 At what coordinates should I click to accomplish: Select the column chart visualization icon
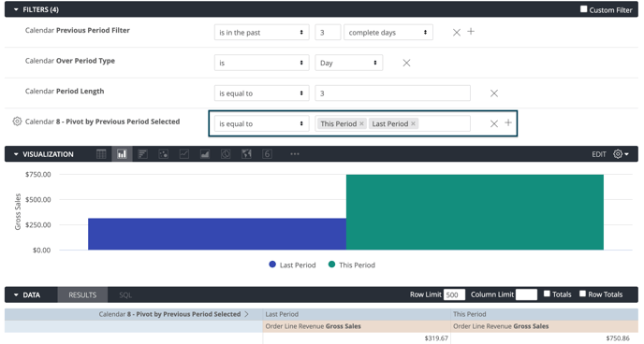point(122,154)
